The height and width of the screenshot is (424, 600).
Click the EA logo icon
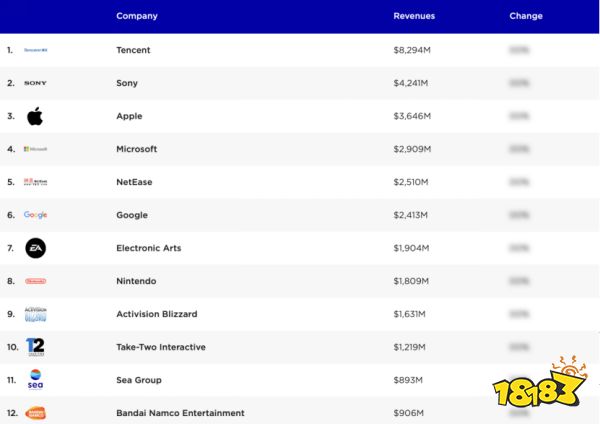pos(36,248)
